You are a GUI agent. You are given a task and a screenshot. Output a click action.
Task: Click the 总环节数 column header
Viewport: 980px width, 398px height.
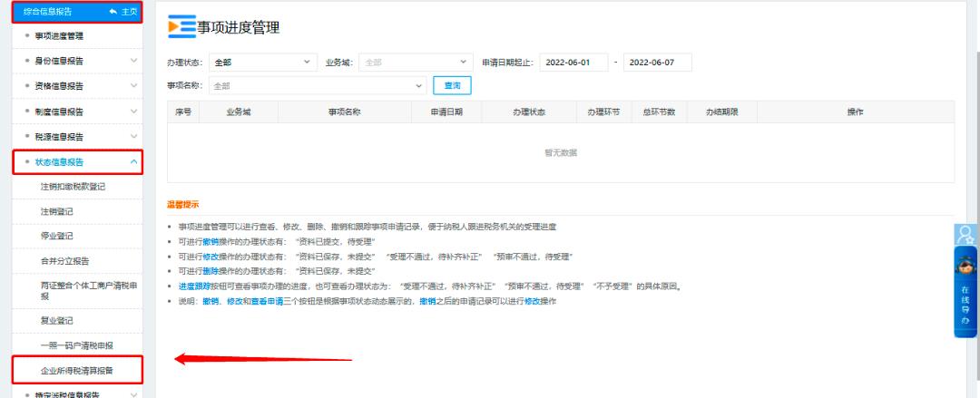[660, 112]
